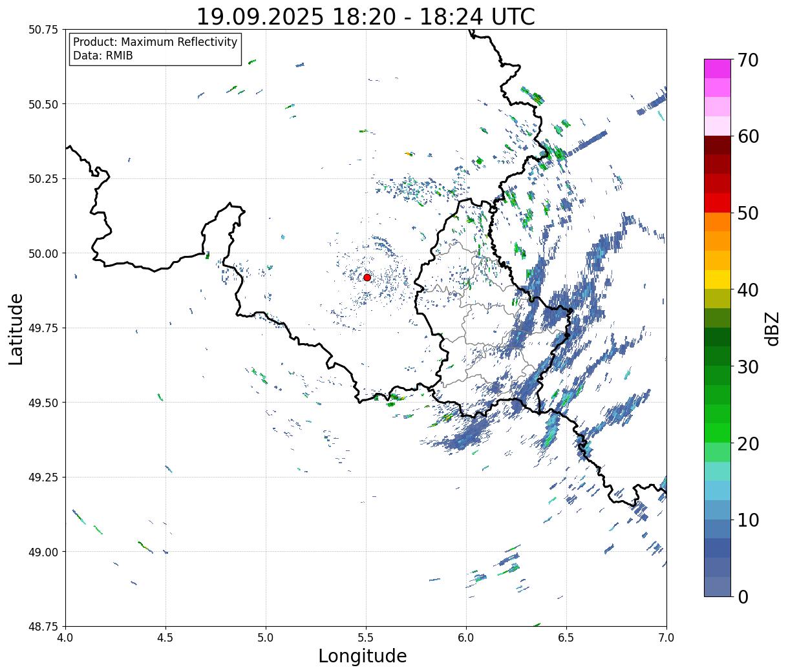
Task: Click colorbar tick label '20'
Action: pos(748,443)
